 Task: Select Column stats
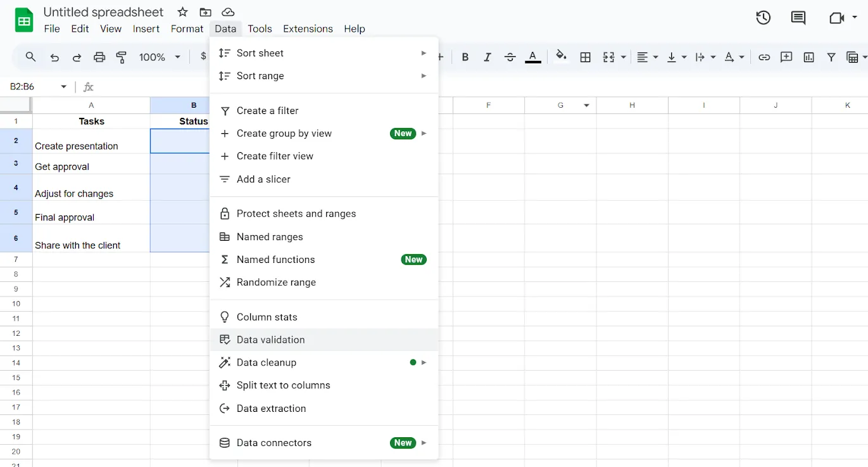tap(324, 317)
